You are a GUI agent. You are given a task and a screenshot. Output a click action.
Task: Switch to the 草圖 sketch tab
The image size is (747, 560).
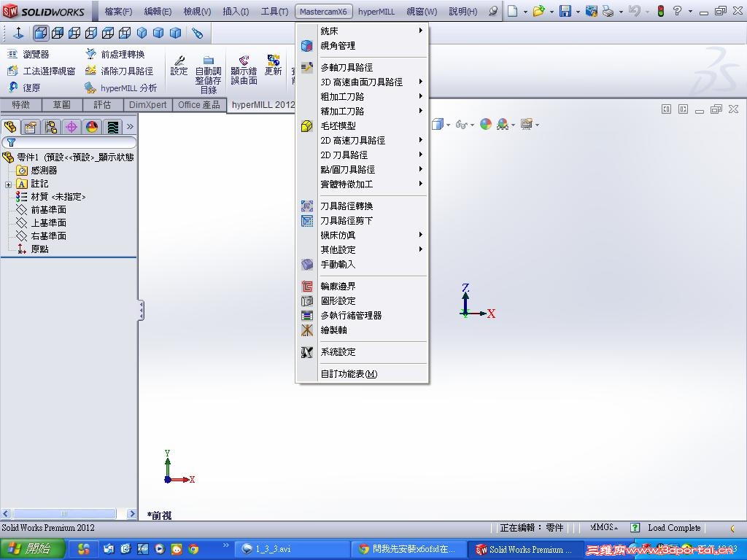[62, 105]
